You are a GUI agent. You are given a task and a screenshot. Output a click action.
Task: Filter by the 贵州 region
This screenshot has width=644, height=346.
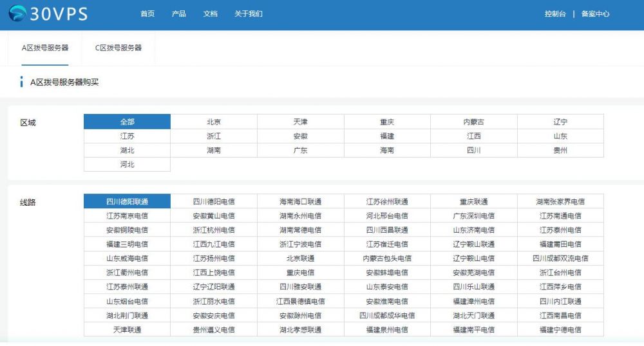point(560,150)
